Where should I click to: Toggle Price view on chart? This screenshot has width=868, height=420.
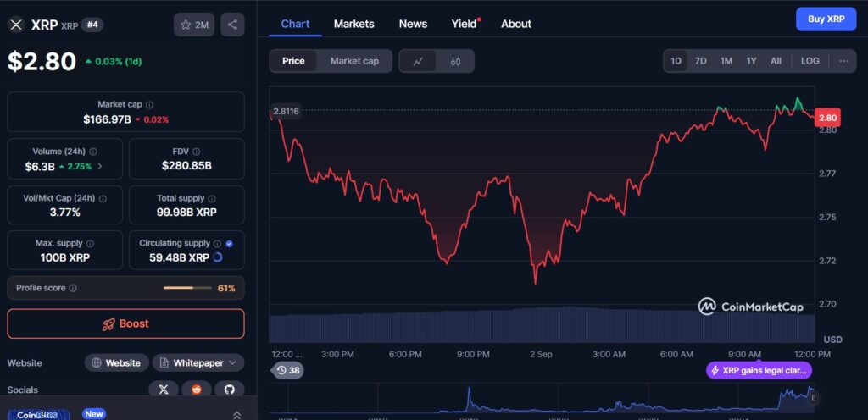pyautogui.click(x=293, y=61)
